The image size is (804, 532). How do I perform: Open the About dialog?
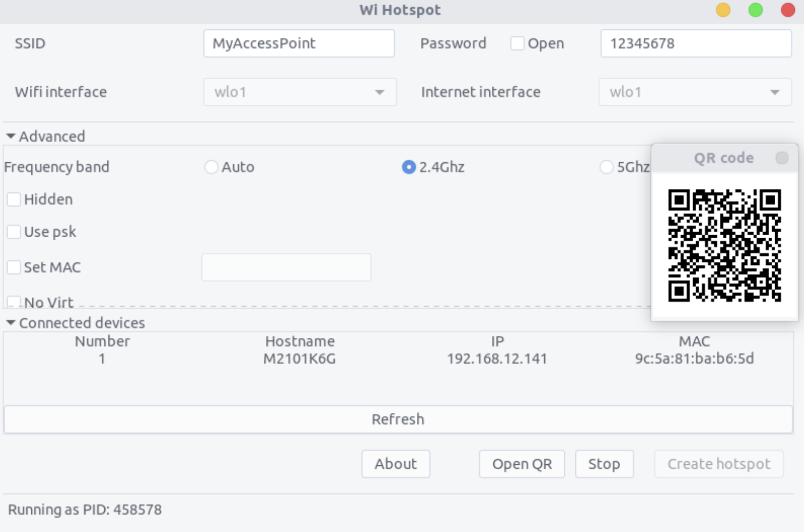(396, 464)
